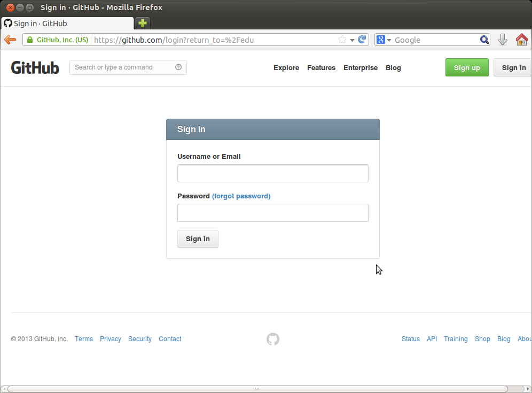Minimize the Firefox window

(20, 7)
